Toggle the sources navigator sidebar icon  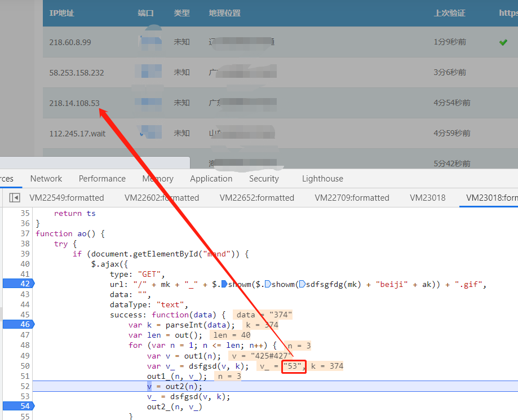coord(15,198)
